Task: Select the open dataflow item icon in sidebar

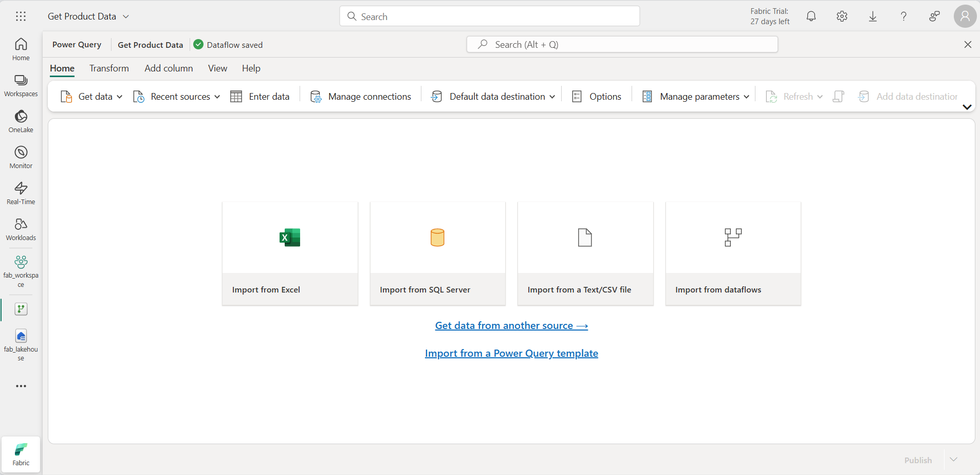Action: pos(21,309)
